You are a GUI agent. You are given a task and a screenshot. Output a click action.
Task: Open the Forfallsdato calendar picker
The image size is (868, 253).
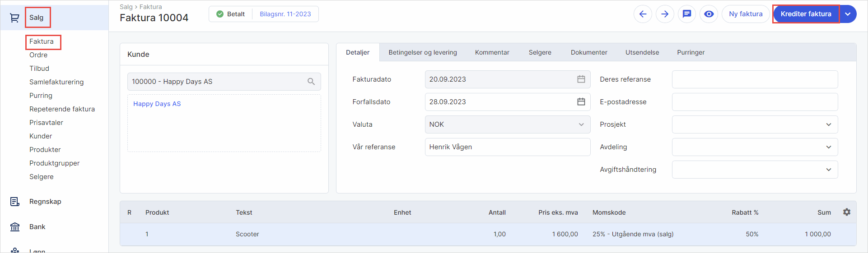click(581, 102)
